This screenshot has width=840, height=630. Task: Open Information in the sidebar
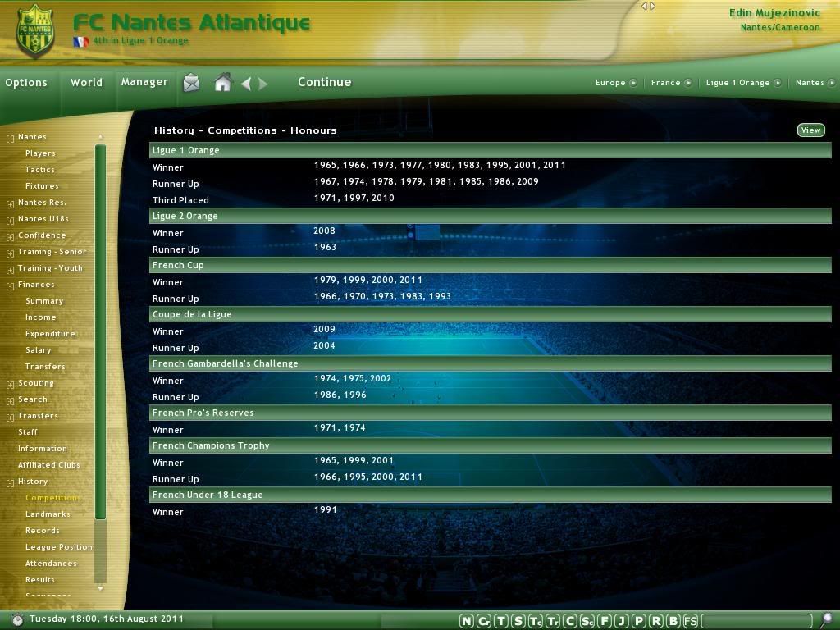43,449
